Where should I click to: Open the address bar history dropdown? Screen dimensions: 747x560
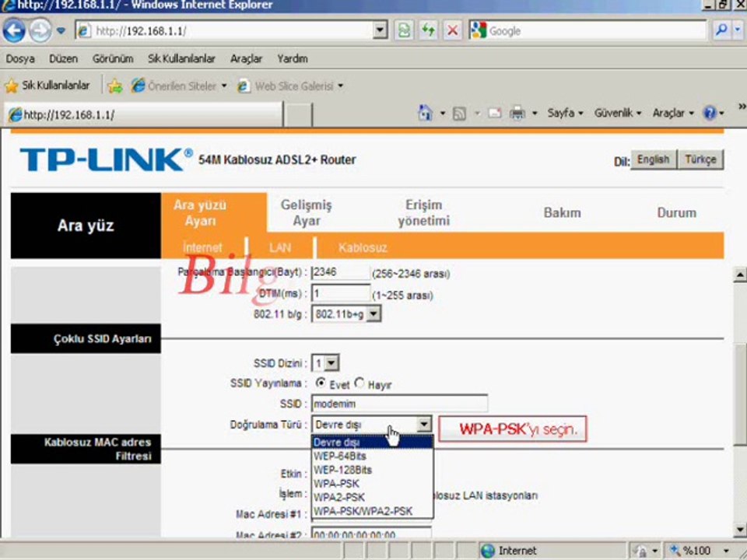(x=380, y=31)
